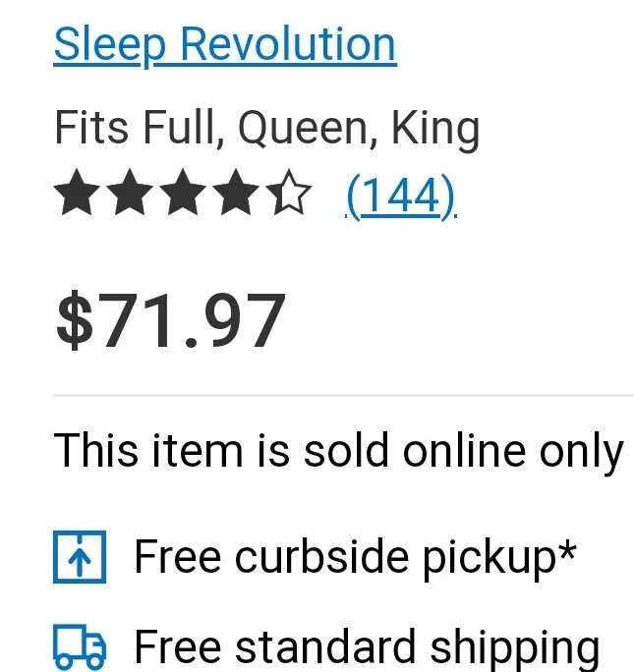Select the Free curbside pickup label
Image resolution: width=634 pixels, height=672 pixels.
[x=356, y=557]
